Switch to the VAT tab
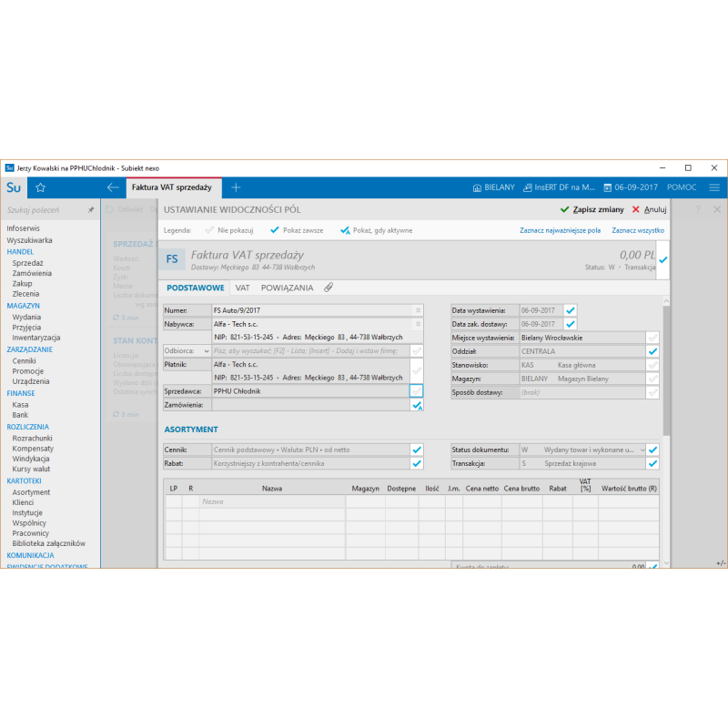The image size is (728, 728). tap(242, 288)
